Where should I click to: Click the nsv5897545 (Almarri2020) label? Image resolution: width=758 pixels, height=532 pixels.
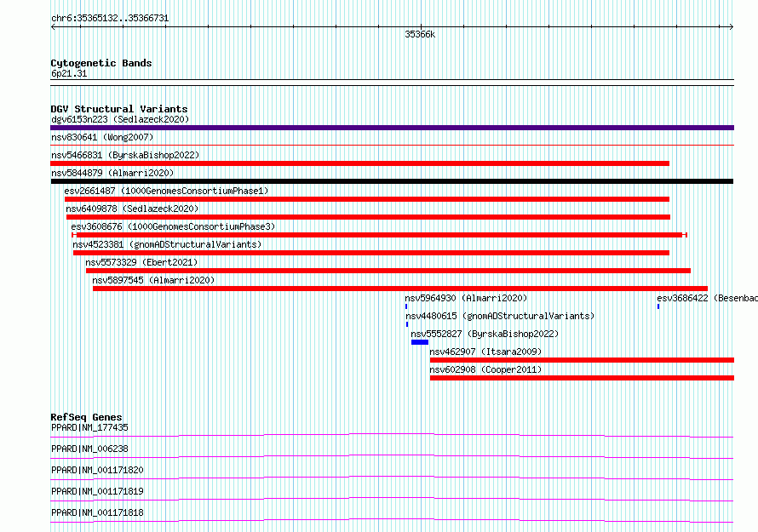pyautogui.click(x=153, y=280)
